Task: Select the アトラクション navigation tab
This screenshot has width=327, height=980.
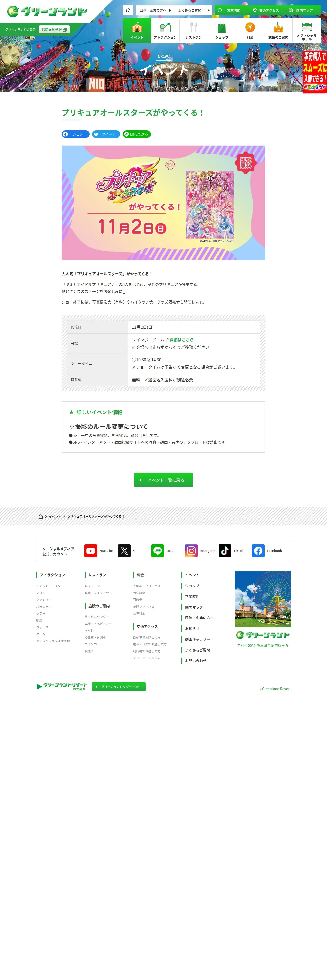Action: 165,31
